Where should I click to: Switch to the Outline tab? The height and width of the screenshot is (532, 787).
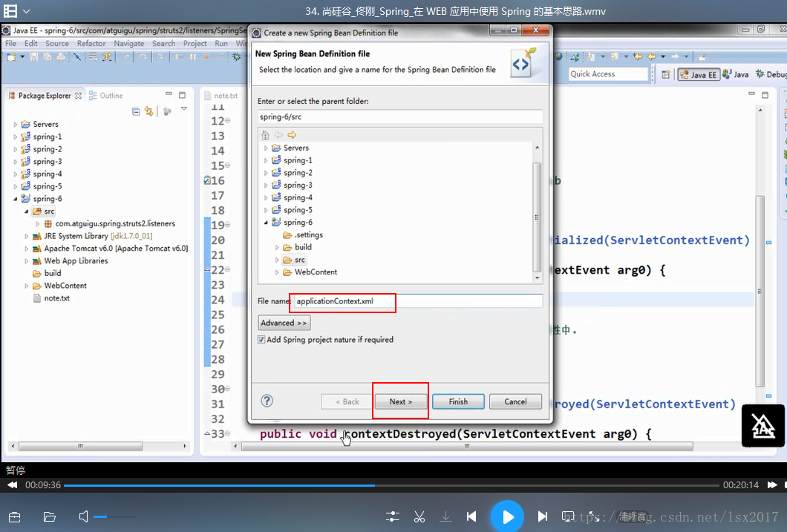click(106, 95)
